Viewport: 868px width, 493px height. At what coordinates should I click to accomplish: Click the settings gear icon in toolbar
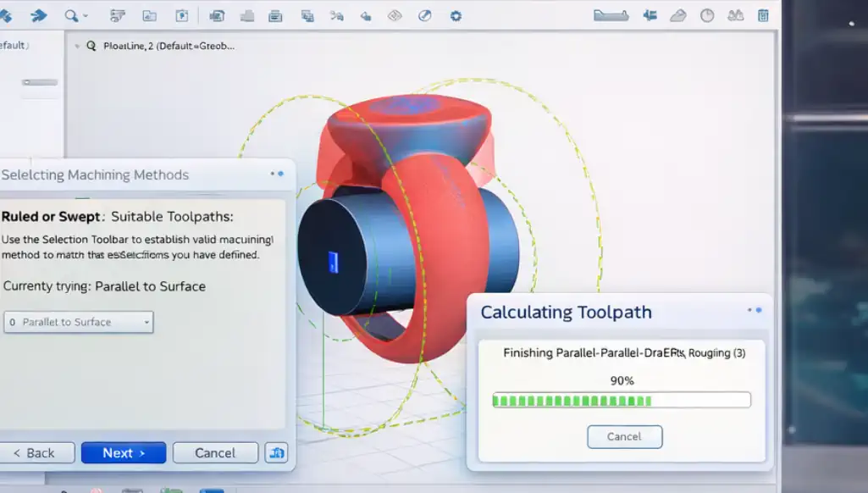456,15
